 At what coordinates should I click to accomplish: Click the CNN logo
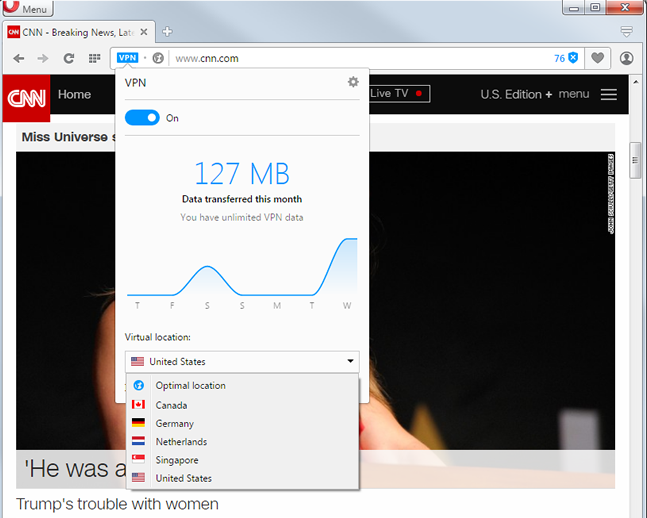coord(26,98)
